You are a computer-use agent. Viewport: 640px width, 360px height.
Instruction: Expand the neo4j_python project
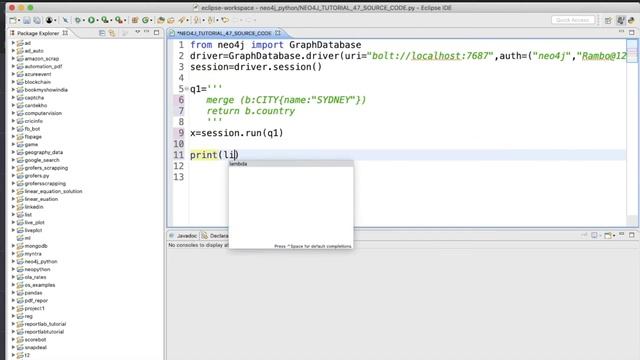pos(13,261)
